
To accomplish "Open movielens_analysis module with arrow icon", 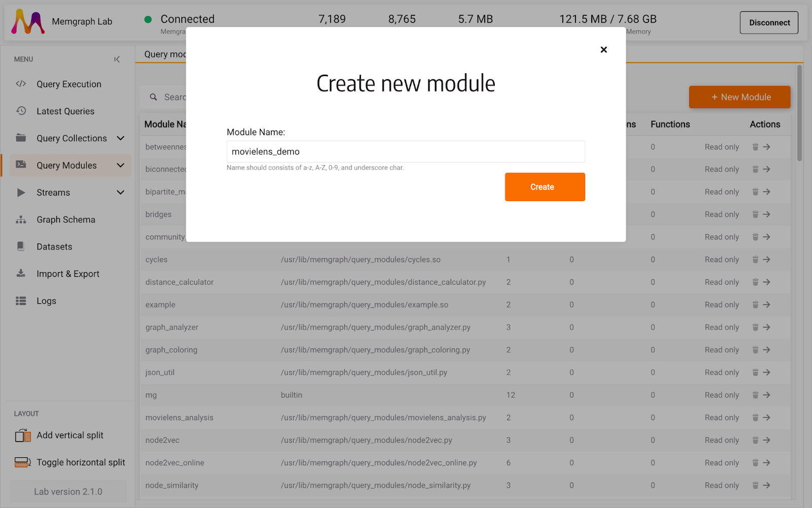I will pyautogui.click(x=767, y=418).
